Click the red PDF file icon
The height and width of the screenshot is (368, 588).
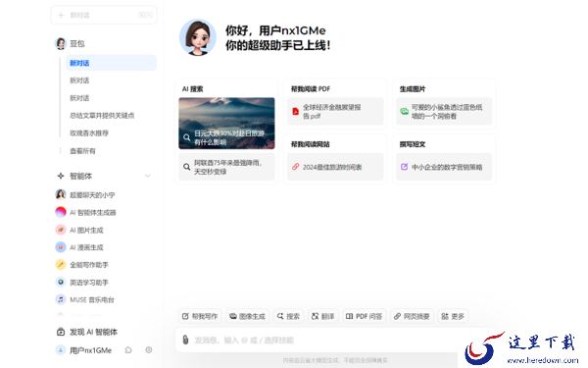[x=296, y=112]
